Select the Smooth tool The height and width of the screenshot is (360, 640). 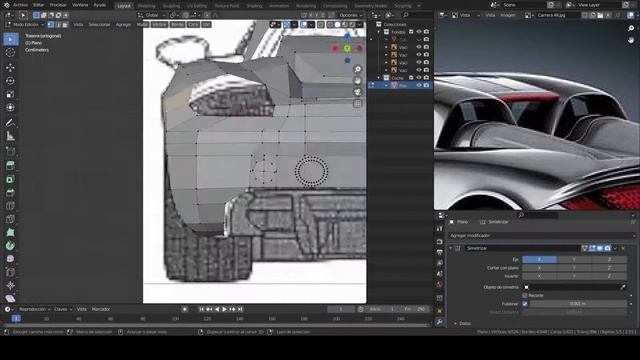(x=11, y=259)
